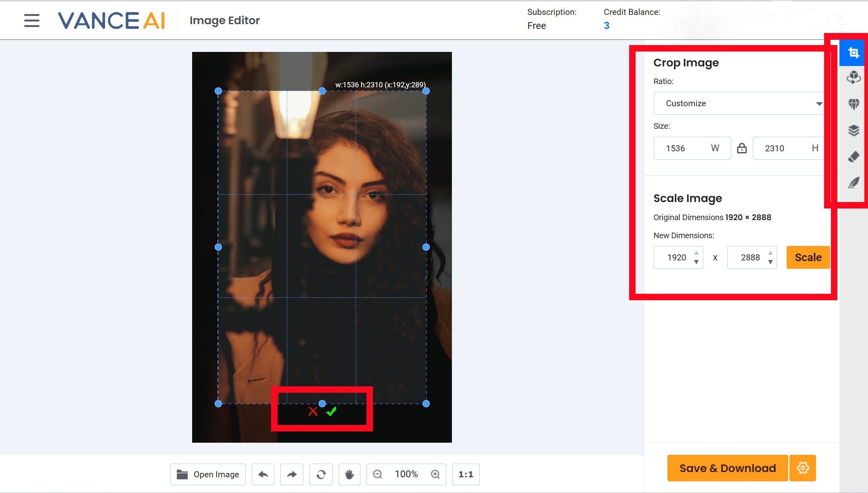
Task: Open the Layers panel icon
Action: 853,130
